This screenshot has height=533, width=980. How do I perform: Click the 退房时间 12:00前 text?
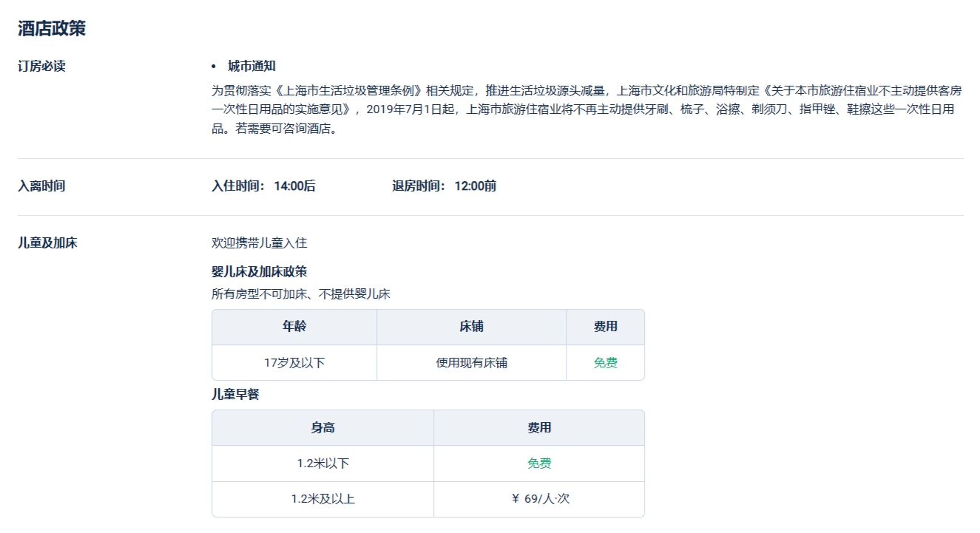(444, 186)
